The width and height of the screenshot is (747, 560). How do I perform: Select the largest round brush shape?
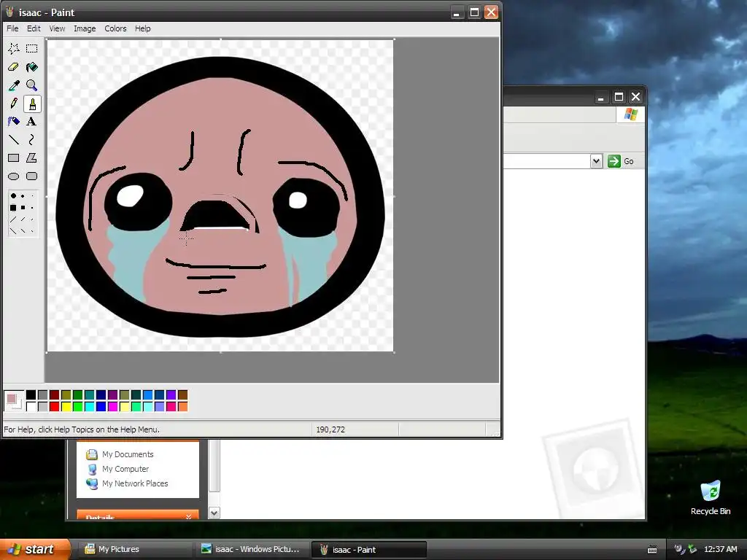coord(13,195)
